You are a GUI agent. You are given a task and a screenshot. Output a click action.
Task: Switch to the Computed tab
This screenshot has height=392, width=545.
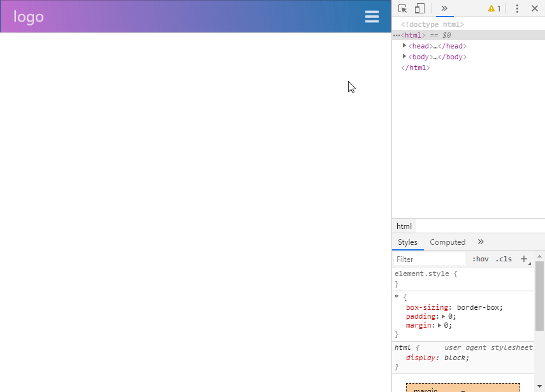pos(447,242)
